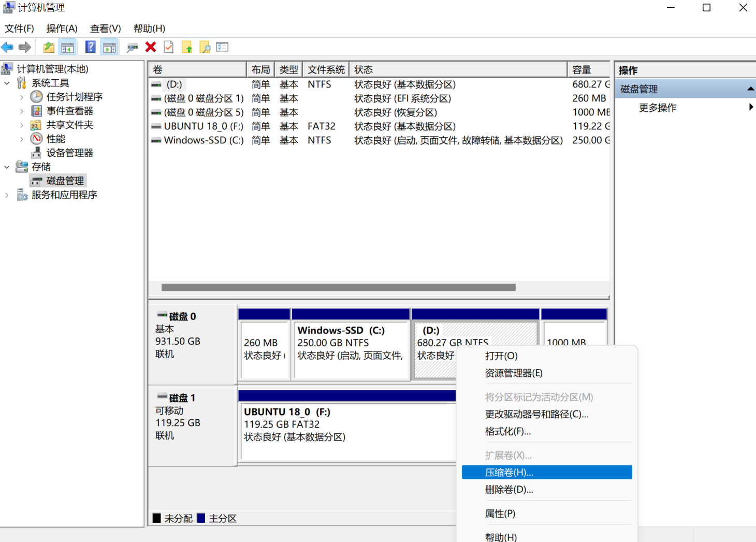Click the Shared Folders icon
This screenshot has width=756, height=542.
pyautogui.click(x=36, y=125)
